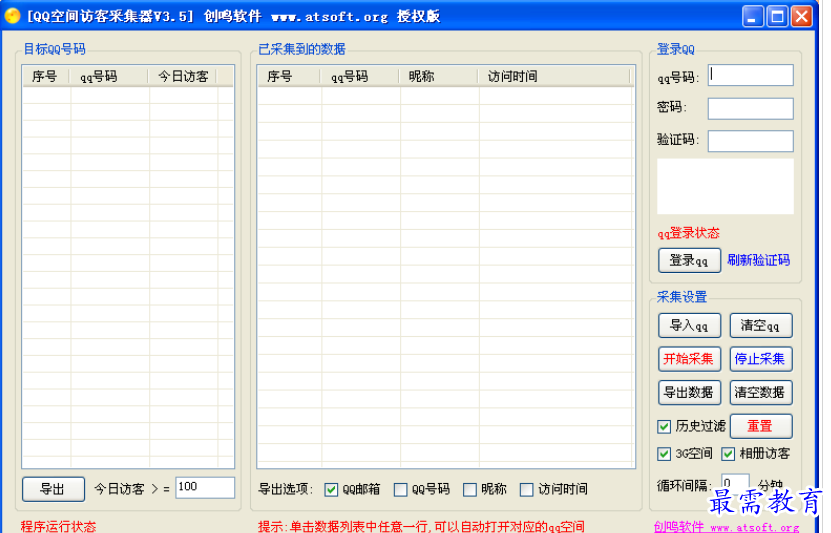Click the captcha image box
The width and height of the screenshot is (831, 533).
pyautogui.click(x=725, y=186)
